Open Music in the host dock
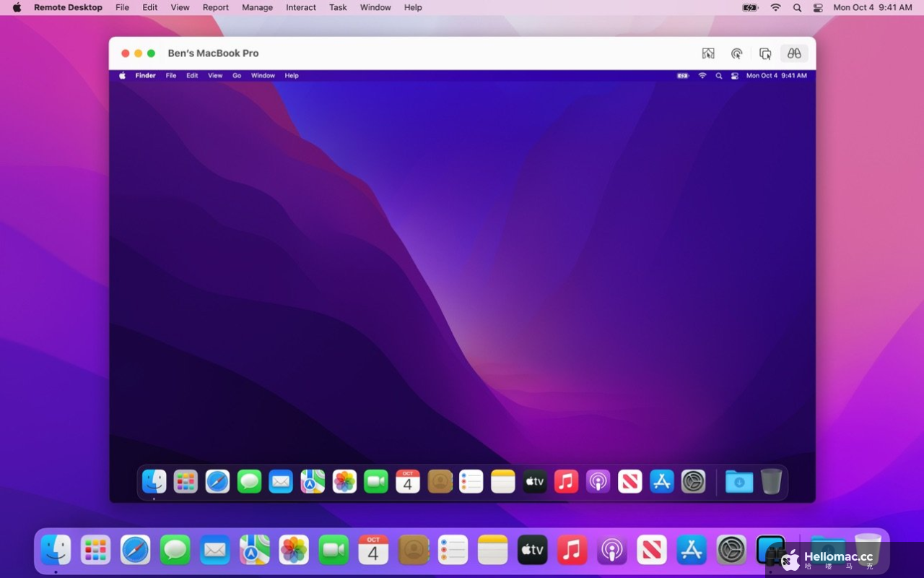The width and height of the screenshot is (924, 578). pos(572,550)
